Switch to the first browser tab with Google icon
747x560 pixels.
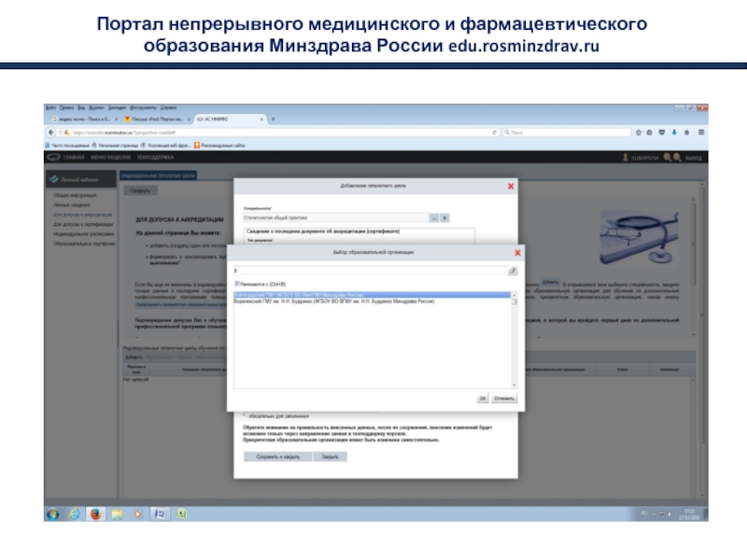click(x=84, y=119)
